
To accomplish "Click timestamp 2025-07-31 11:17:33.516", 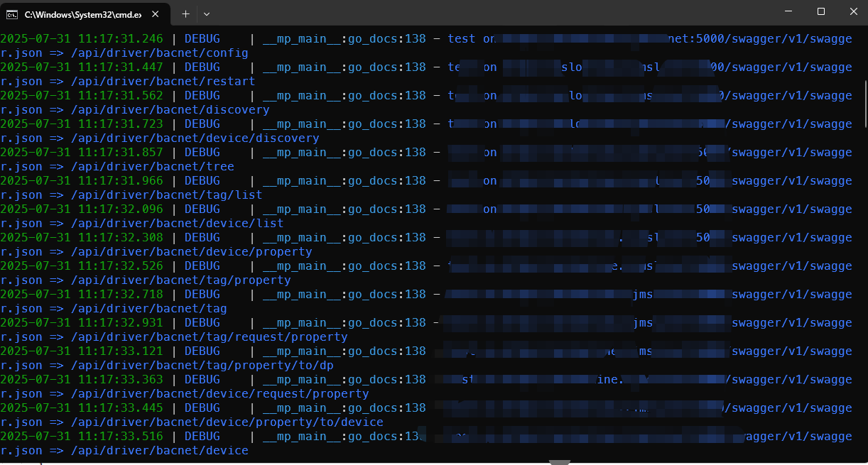I will tap(82, 437).
